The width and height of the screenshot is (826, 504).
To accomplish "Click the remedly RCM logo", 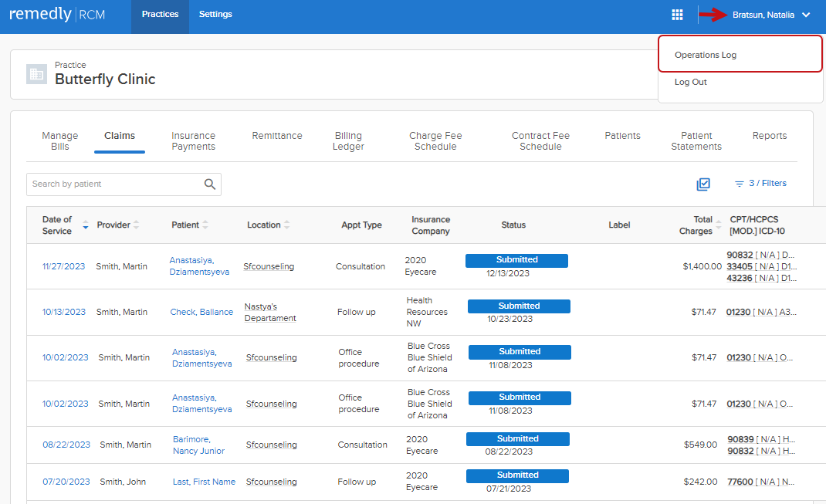I will [57, 14].
